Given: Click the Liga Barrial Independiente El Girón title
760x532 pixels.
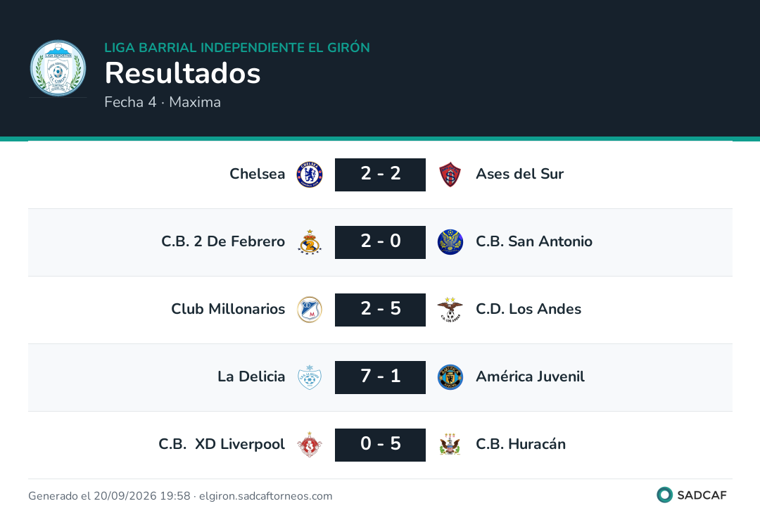Looking at the screenshot, I should (x=237, y=47).
